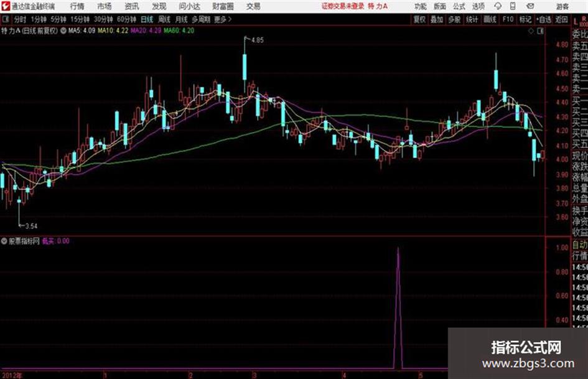Toggle 叠加 overlay on the chart
This screenshot has width=588, height=379.
[x=437, y=19]
